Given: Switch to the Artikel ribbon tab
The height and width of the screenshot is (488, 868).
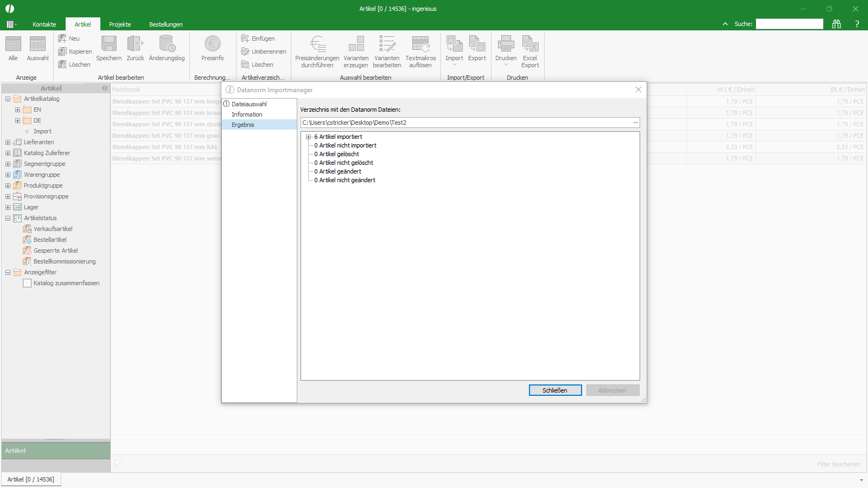Looking at the screenshot, I should [x=82, y=24].
